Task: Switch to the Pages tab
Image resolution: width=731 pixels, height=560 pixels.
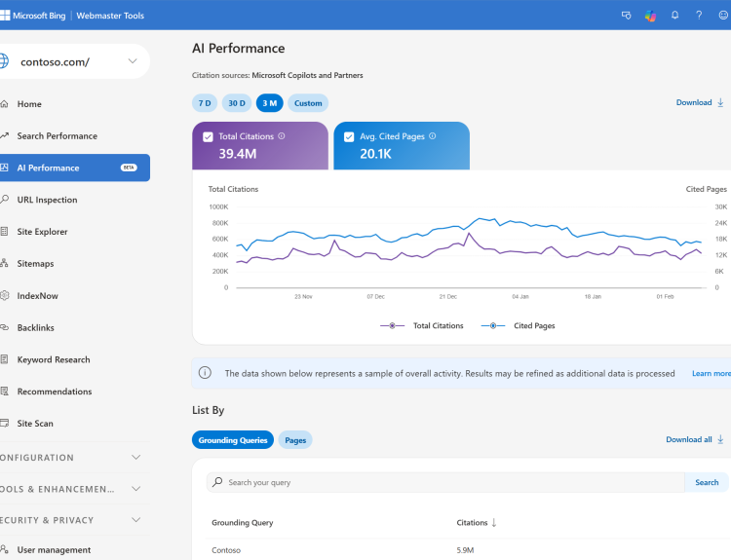Action: [x=295, y=440]
